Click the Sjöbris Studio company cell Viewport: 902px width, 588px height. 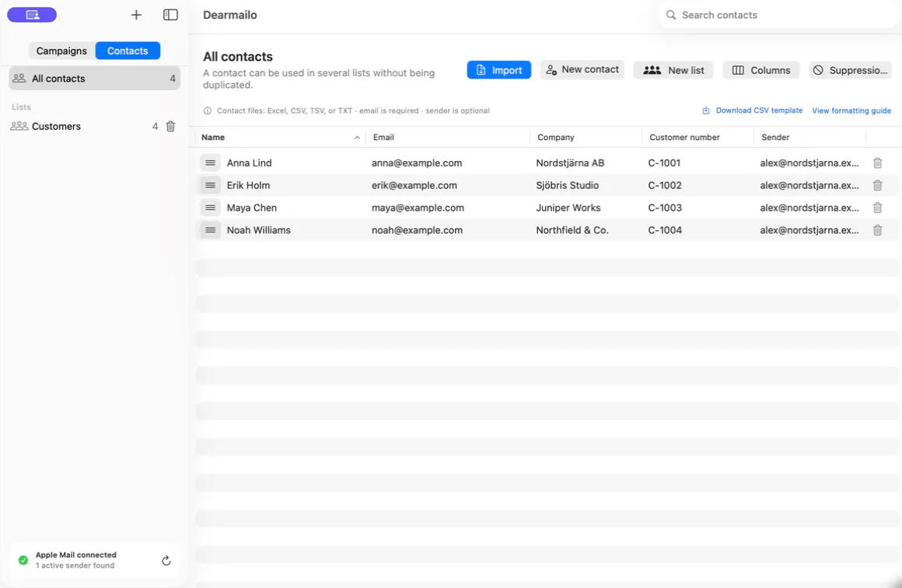point(567,185)
